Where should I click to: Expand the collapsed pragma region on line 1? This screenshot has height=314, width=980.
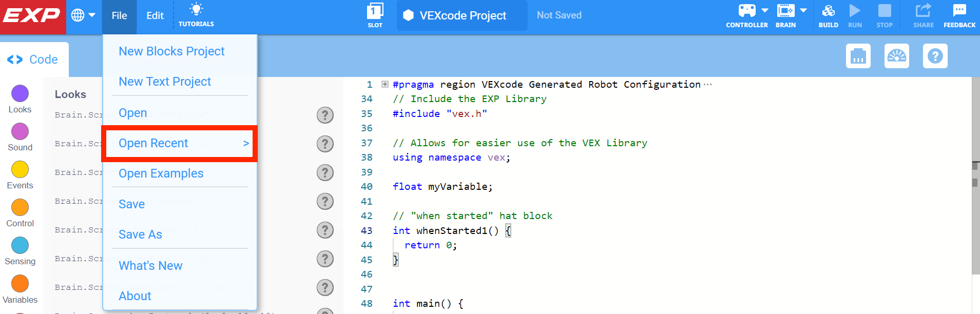click(x=385, y=84)
